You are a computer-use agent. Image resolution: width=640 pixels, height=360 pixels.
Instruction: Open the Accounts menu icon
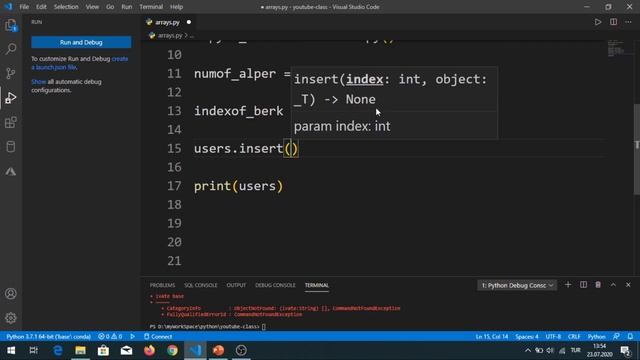pyautogui.click(x=11, y=293)
